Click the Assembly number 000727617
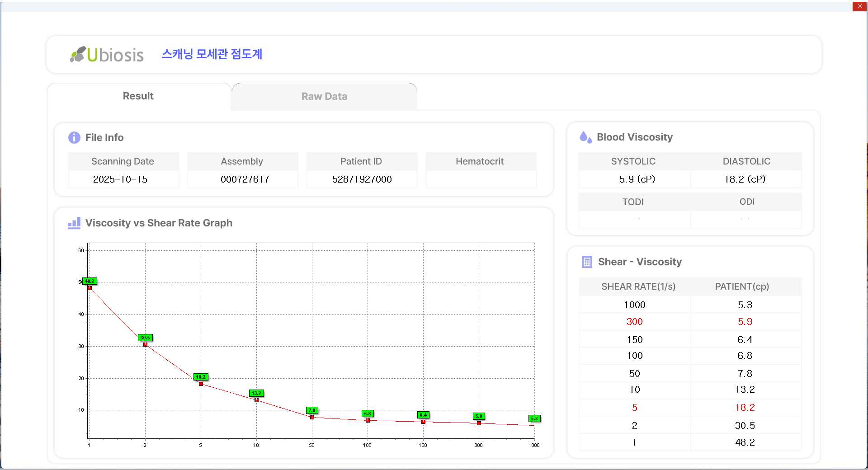 [x=245, y=179]
